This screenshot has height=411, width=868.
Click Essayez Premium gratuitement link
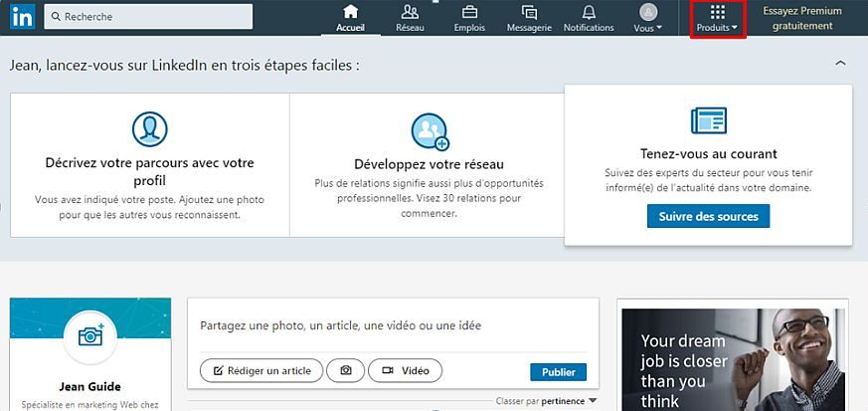[x=802, y=18]
